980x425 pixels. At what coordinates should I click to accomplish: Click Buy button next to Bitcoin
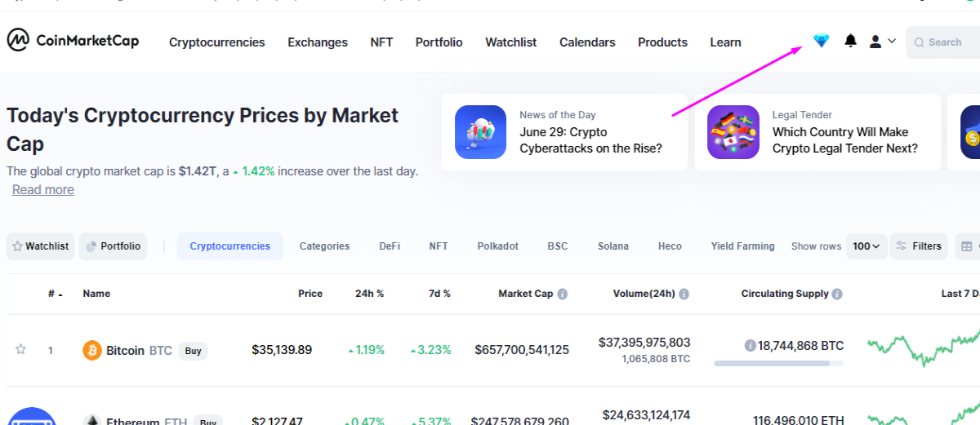click(x=193, y=351)
